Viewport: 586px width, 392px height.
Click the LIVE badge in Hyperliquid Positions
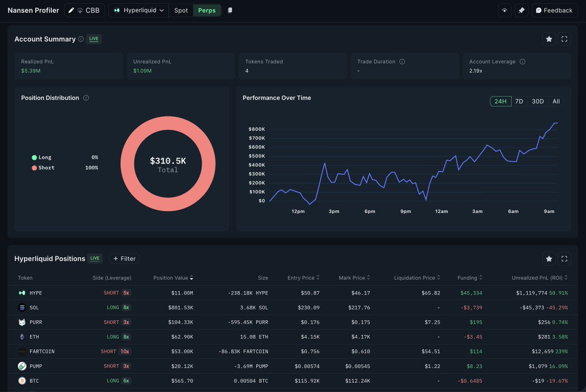coord(95,259)
